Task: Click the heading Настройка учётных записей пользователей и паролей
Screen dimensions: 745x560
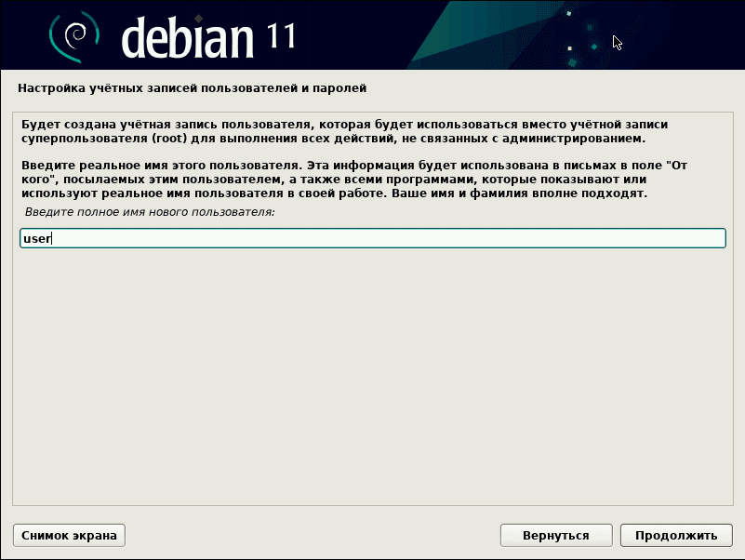Action: pyautogui.click(x=192, y=88)
